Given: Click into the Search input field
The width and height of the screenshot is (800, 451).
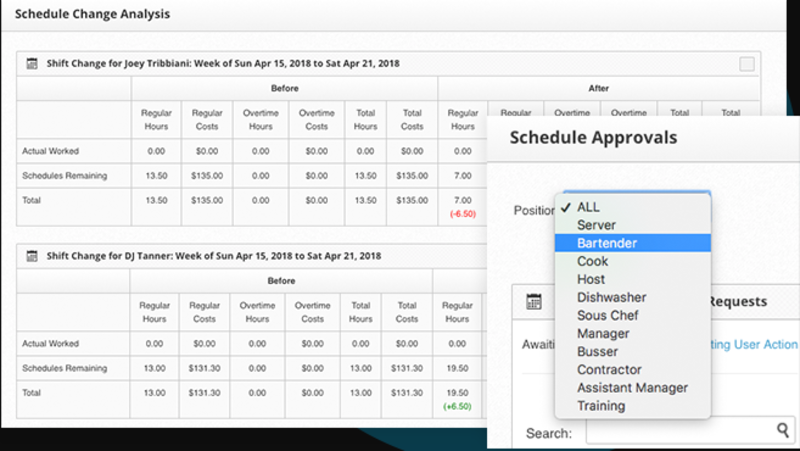Looking at the screenshot, I should [680, 431].
